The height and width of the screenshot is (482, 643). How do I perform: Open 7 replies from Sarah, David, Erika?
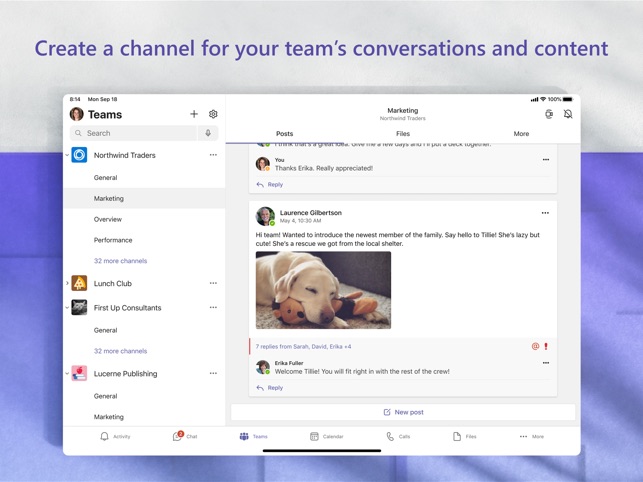click(303, 347)
